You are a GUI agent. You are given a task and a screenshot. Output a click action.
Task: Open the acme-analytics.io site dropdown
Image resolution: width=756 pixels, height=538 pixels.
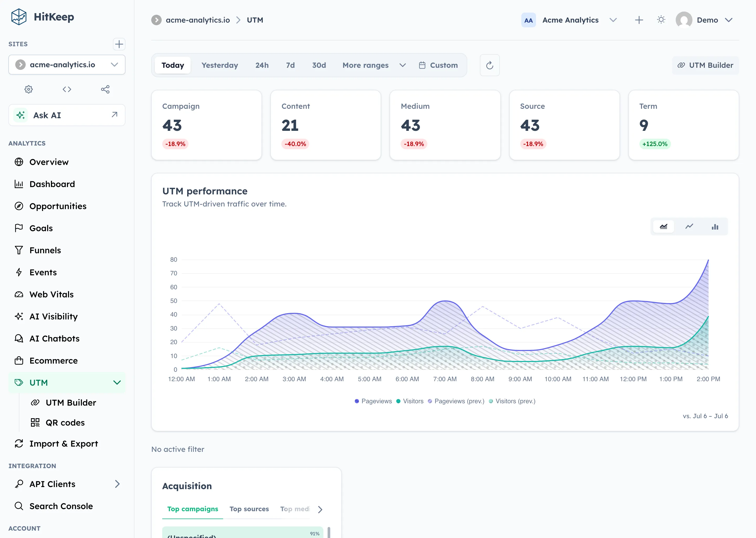tap(67, 65)
